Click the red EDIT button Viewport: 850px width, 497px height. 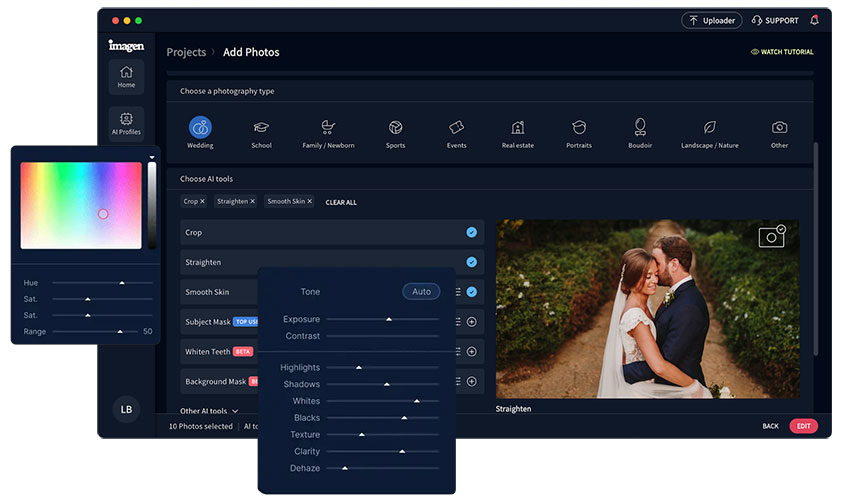tap(803, 426)
